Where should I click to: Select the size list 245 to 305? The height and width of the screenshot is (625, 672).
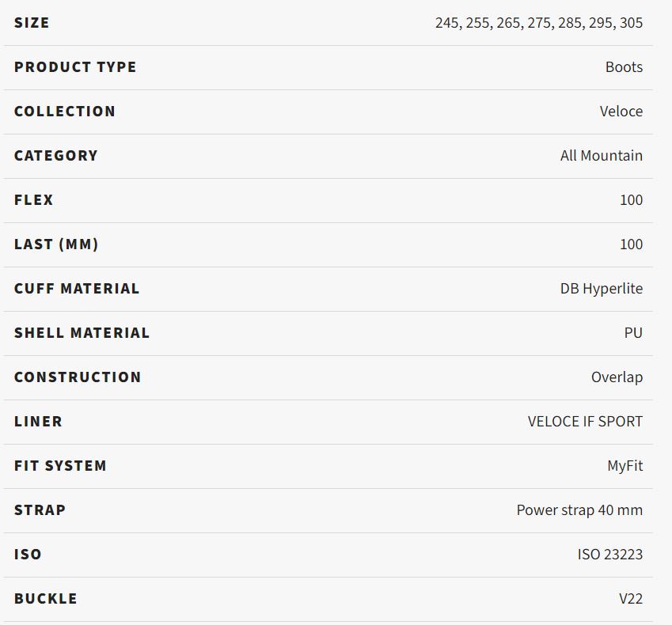click(539, 23)
